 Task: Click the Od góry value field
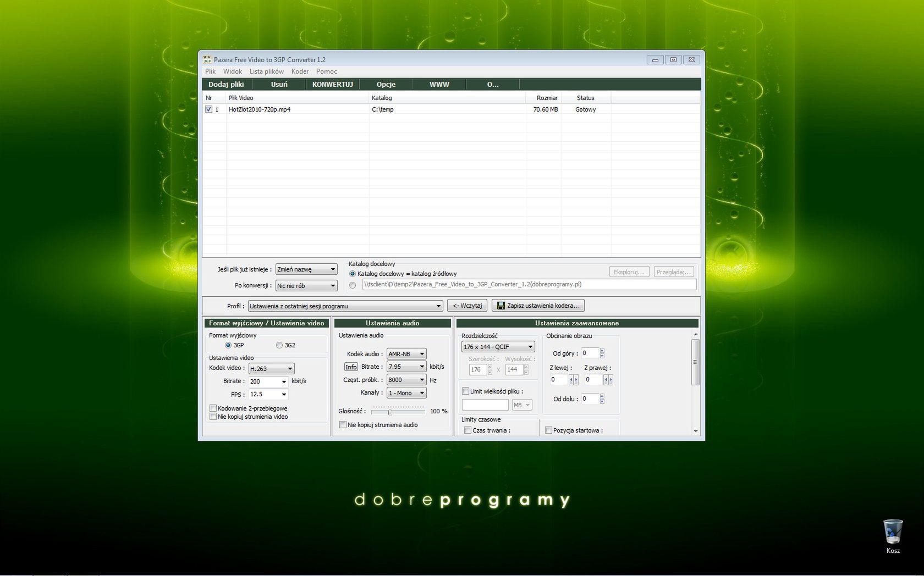[x=590, y=353]
